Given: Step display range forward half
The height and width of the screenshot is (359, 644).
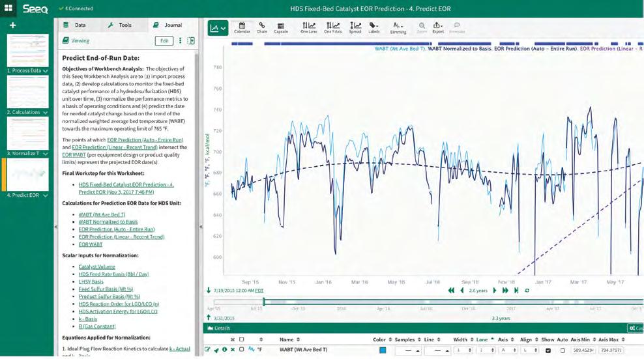Looking at the screenshot, I should coord(495,291).
